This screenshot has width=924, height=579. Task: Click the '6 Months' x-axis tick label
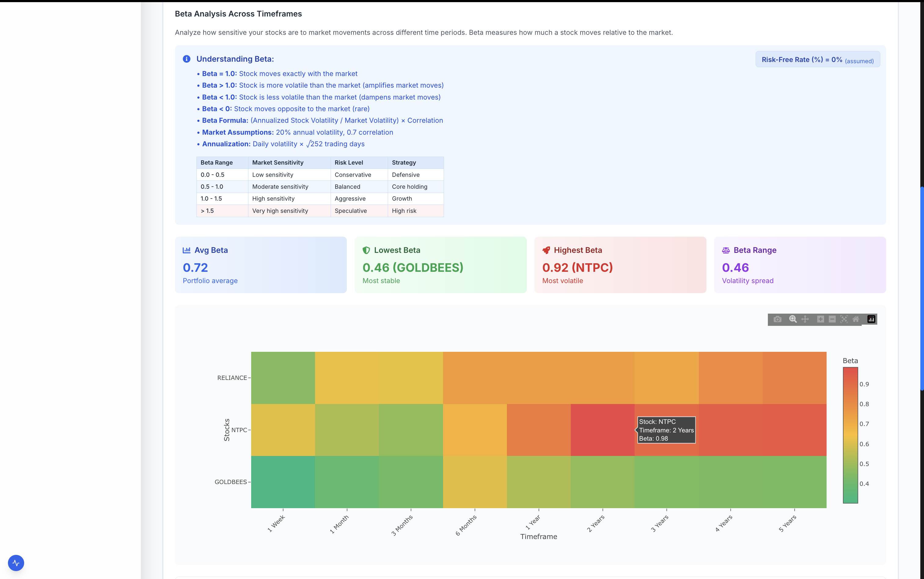pyautogui.click(x=466, y=525)
